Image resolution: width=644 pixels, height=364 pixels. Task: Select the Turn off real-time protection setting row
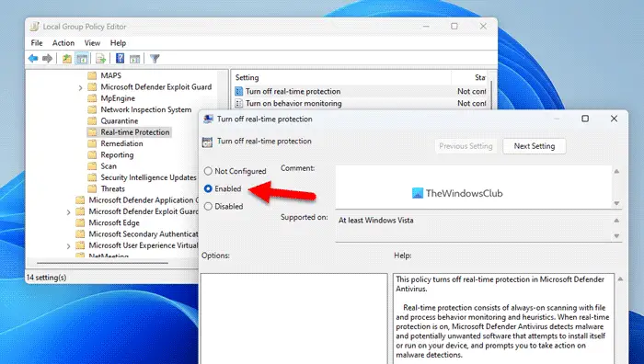[x=360, y=91]
